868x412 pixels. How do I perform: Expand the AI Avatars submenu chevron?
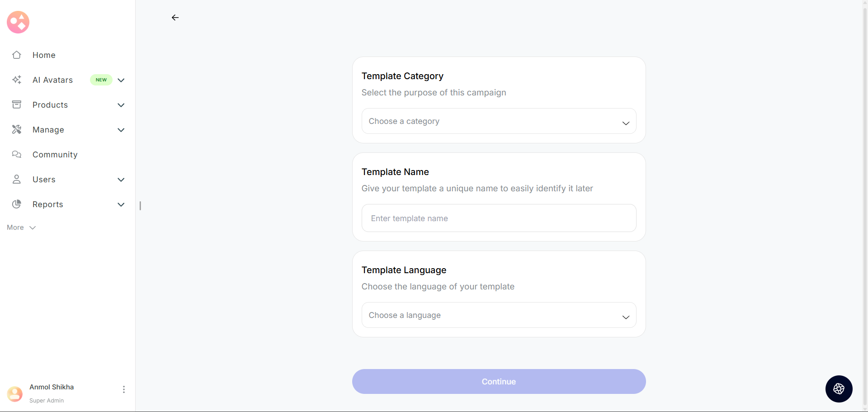tap(121, 80)
